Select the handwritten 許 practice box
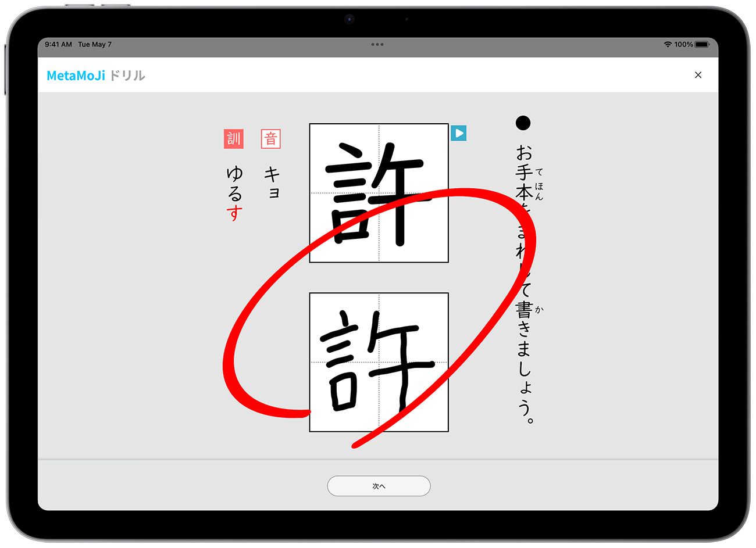Screen dimensions: 756x548 coord(379,360)
